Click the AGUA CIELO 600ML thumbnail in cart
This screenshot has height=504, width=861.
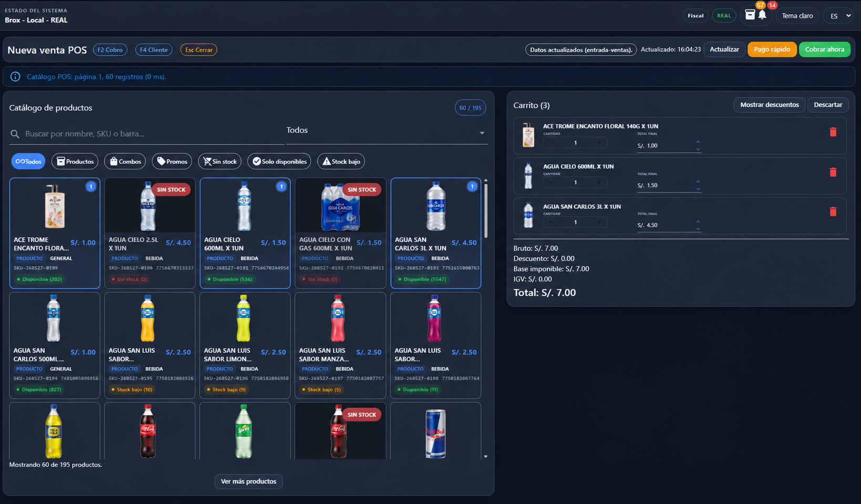(x=528, y=175)
